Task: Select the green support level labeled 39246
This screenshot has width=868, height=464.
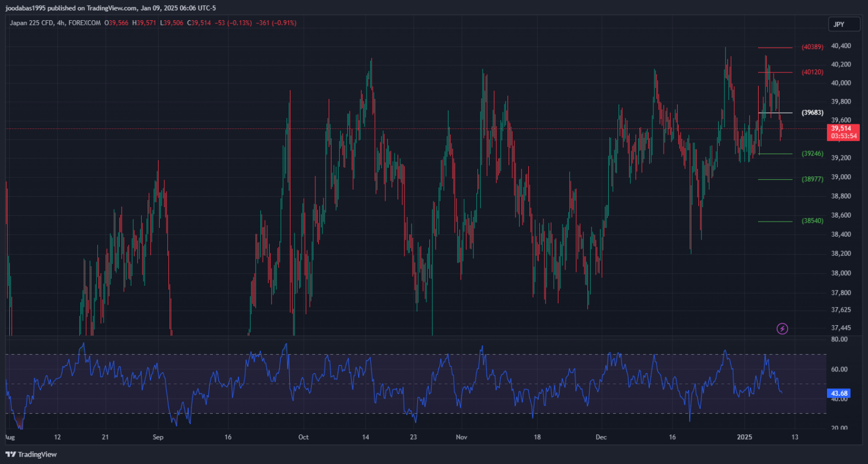Action: [x=812, y=154]
